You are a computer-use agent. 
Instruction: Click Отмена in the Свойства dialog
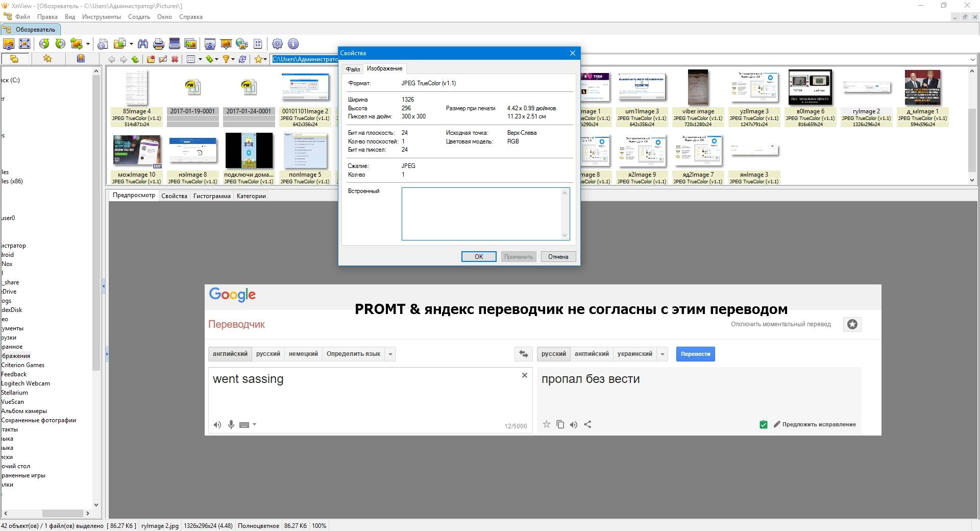coord(558,257)
